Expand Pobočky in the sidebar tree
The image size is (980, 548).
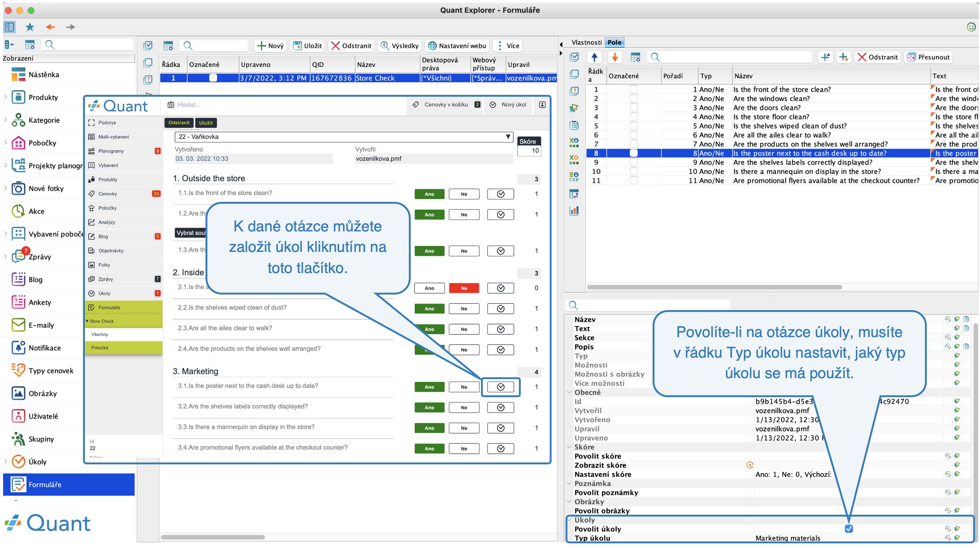click(5, 143)
